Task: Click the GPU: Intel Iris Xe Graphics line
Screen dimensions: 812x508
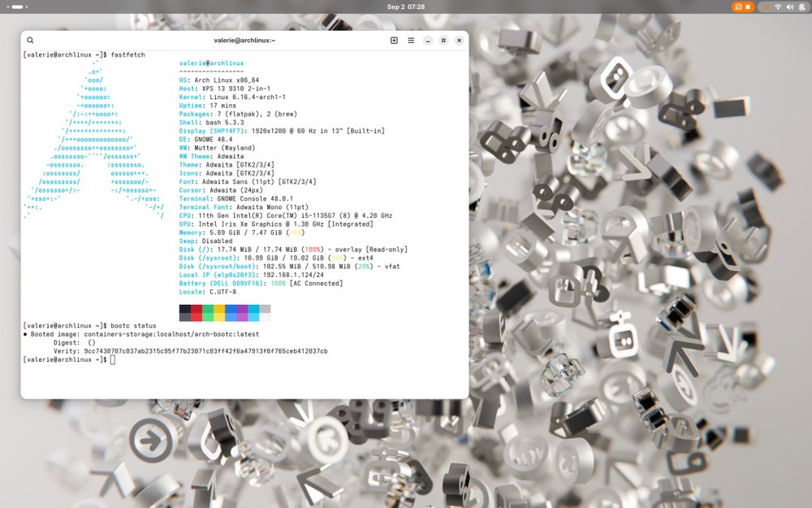Action: pyautogui.click(x=277, y=224)
